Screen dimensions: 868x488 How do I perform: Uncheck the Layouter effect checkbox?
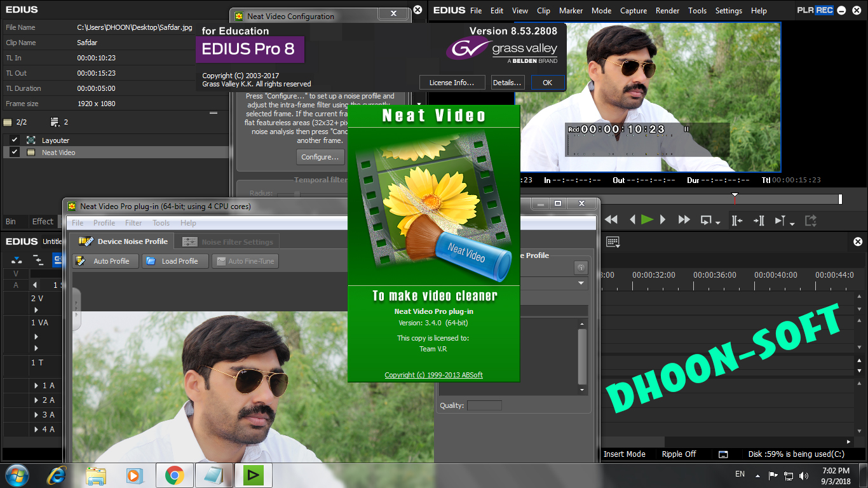pos(14,140)
